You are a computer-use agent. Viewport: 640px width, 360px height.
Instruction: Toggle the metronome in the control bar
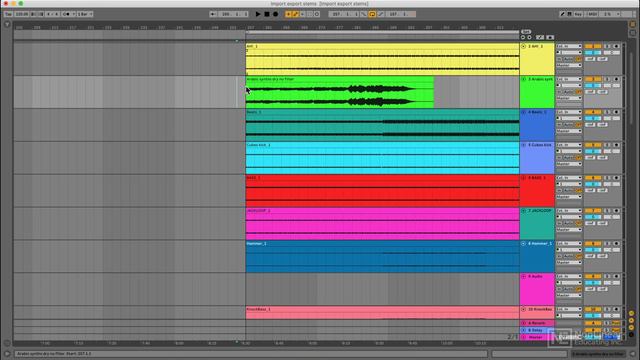(67, 14)
